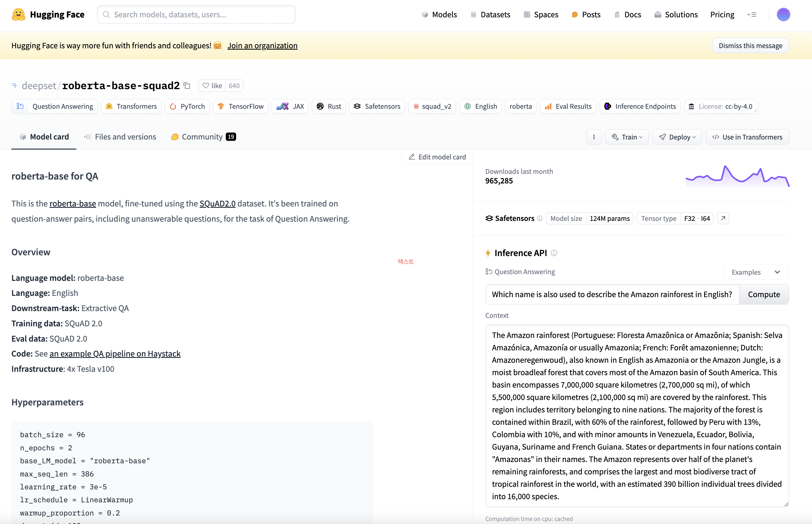Viewport: 812px width, 524px height.
Task: Click the Question Answering task tag
Action: tap(55, 106)
